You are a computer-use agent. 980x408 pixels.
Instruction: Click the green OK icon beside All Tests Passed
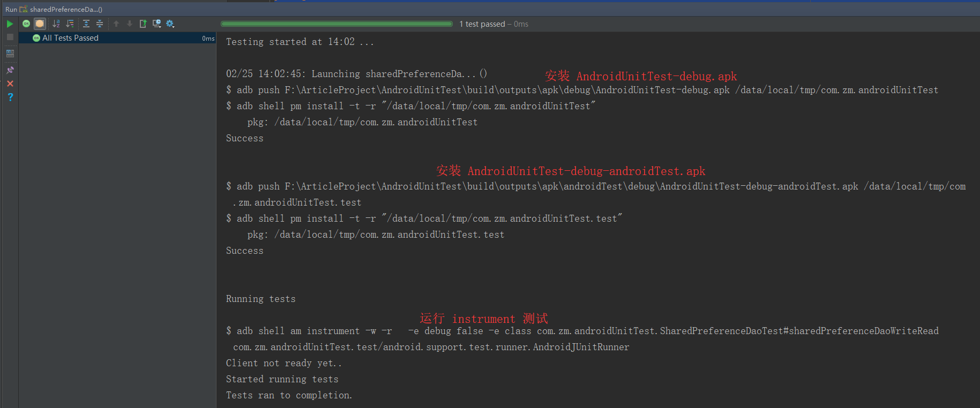(x=36, y=38)
